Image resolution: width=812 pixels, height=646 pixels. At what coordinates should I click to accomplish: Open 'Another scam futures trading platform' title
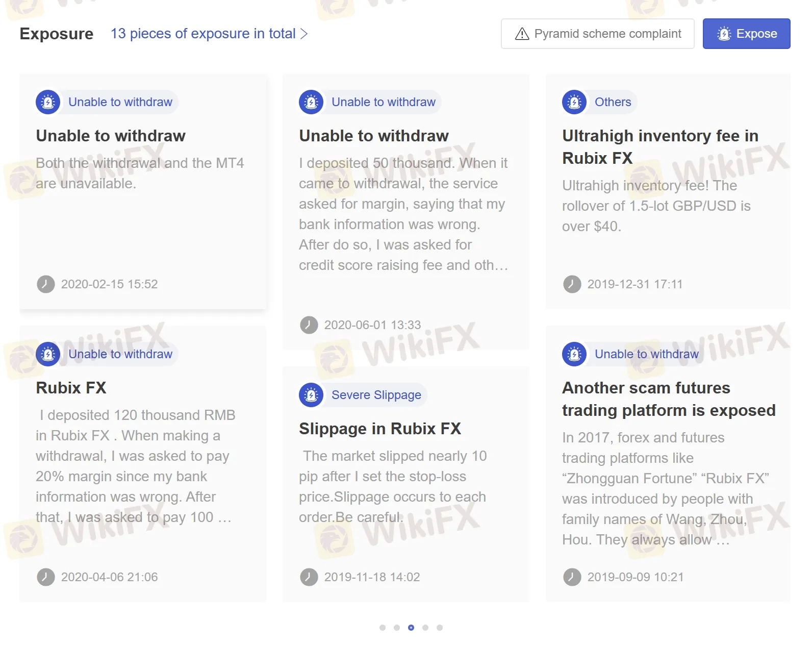(x=669, y=399)
